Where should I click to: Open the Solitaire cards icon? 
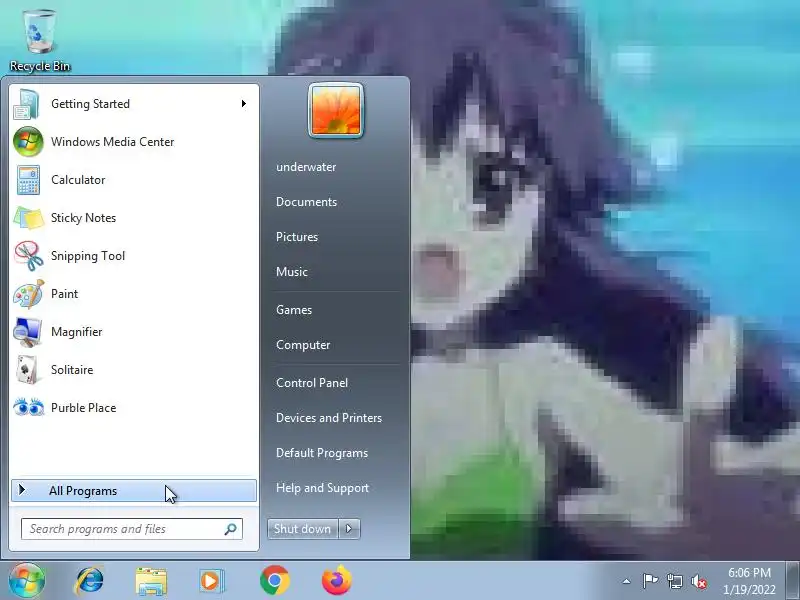(x=28, y=370)
